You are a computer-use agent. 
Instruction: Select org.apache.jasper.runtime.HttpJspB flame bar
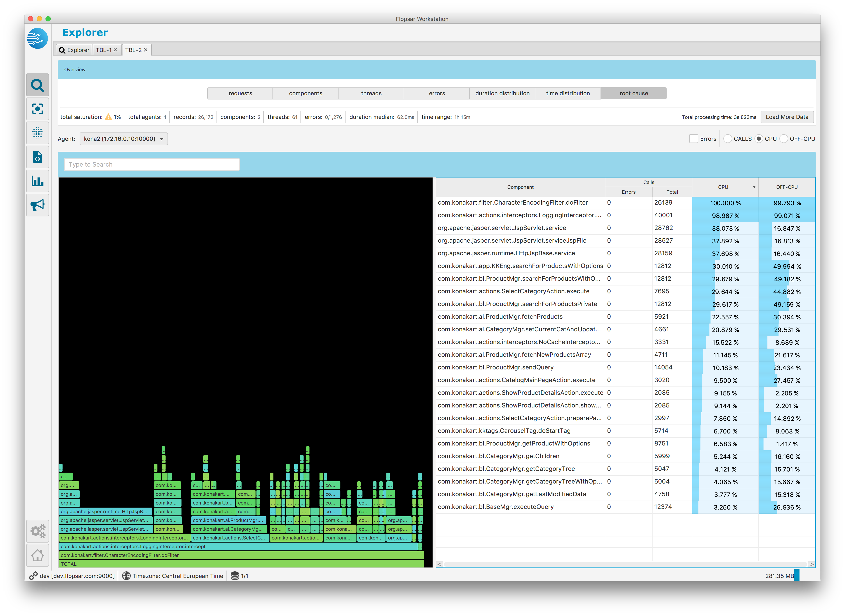coord(106,512)
